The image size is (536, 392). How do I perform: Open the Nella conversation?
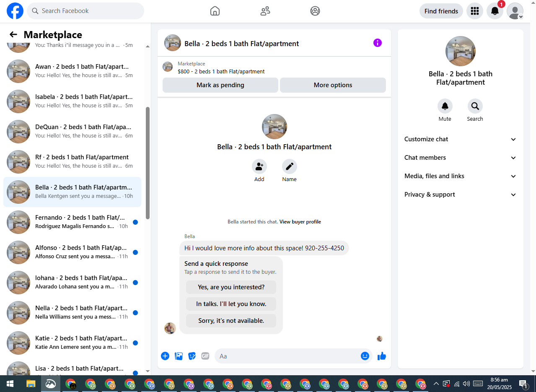tap(72, 313)
